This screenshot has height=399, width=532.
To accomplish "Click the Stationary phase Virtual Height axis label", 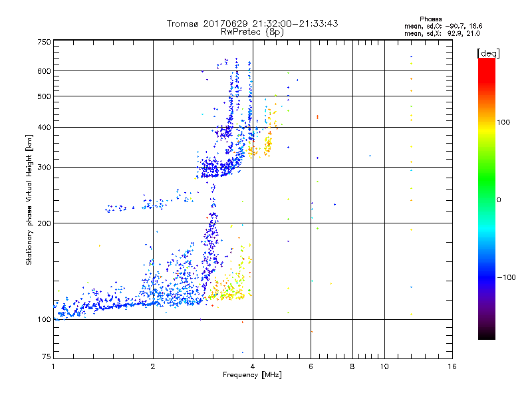I will pos(29,199).
